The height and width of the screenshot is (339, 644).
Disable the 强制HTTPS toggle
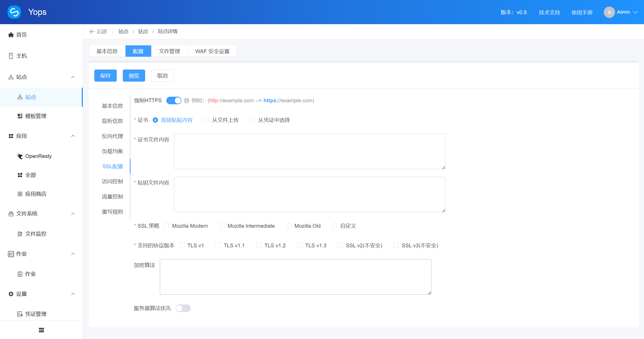point(174,100)
